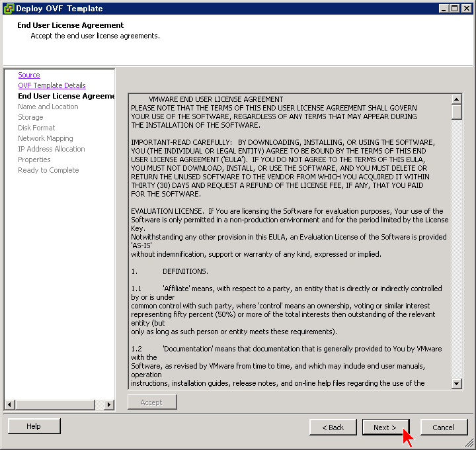This screenshot has height=450, width=476.
Task: Click the IP Address Allocation step
Action: click(52, 149)
